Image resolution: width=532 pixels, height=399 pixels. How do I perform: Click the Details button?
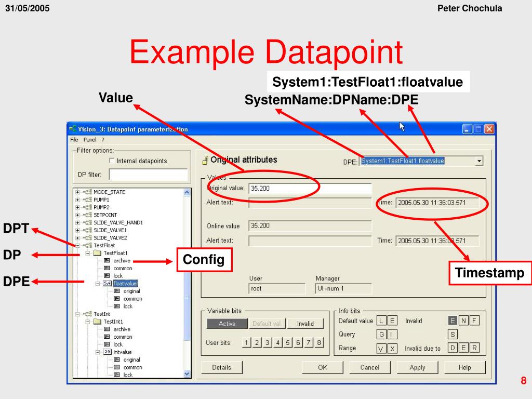tap(221, 367)
